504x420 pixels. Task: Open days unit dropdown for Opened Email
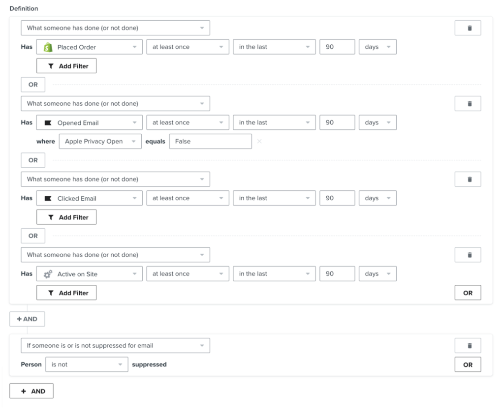pos(378,122)
